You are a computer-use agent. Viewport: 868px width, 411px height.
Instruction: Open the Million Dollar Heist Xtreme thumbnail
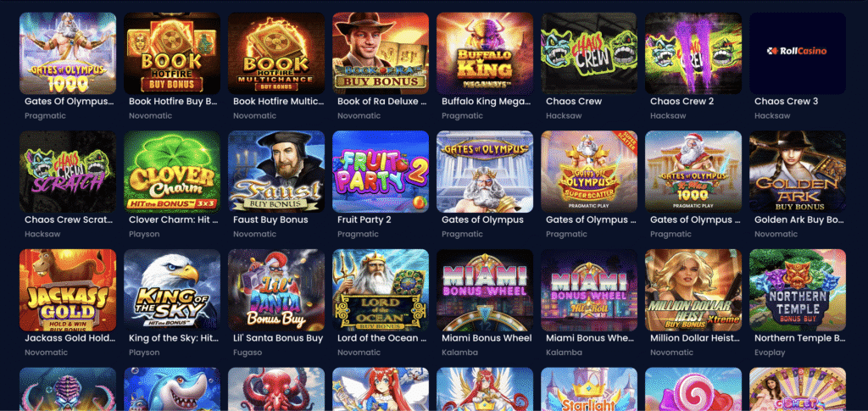coord(693,290)
